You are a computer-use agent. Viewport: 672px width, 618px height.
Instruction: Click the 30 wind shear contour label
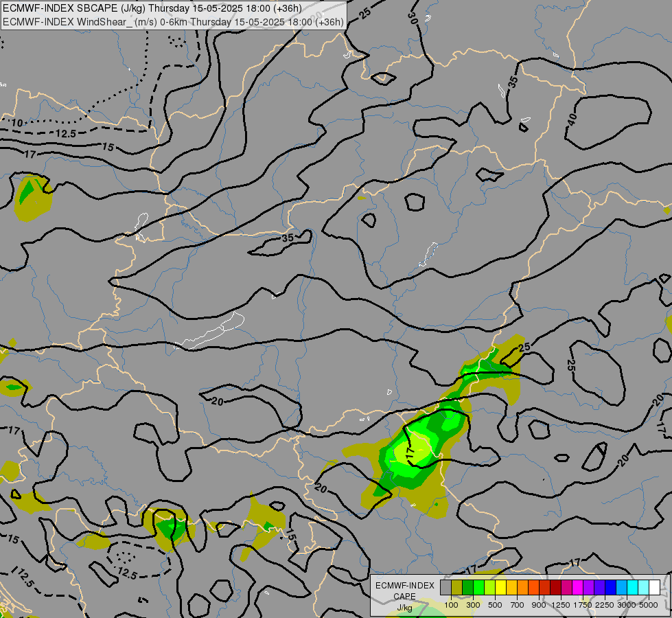click(x=413, y=18)
